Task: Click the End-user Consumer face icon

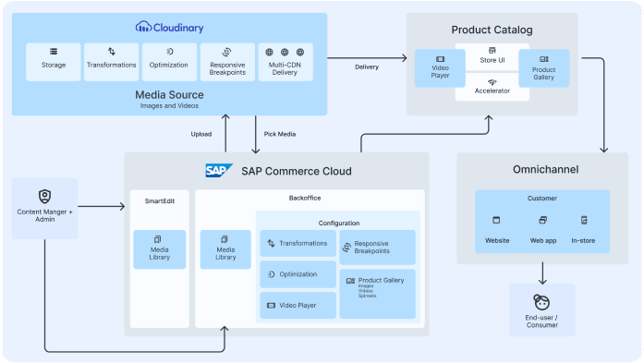Action: pos(541,302)
